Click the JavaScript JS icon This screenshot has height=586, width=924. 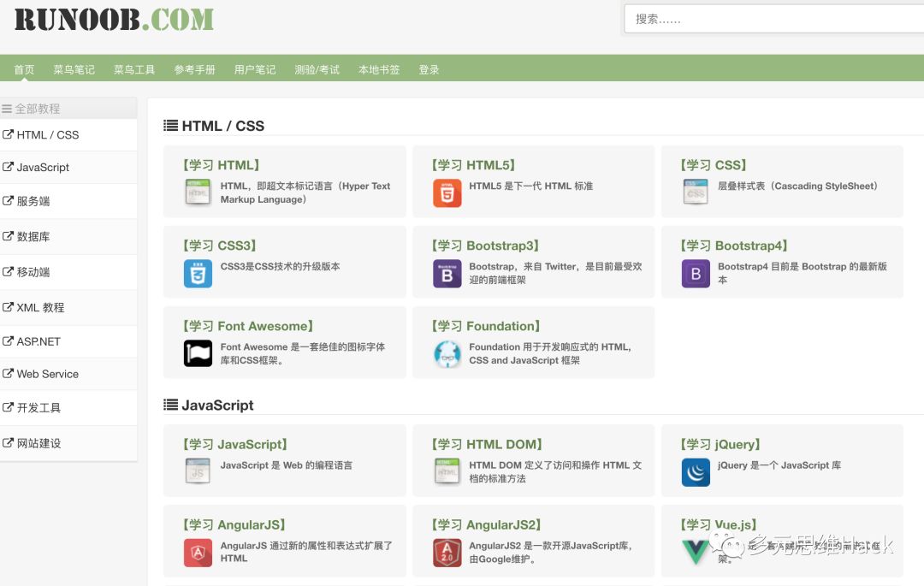point(198,471)
